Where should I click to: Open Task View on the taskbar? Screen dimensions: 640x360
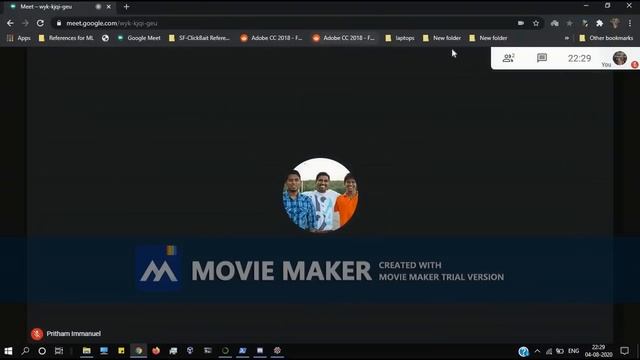click(x=59, y=351)
